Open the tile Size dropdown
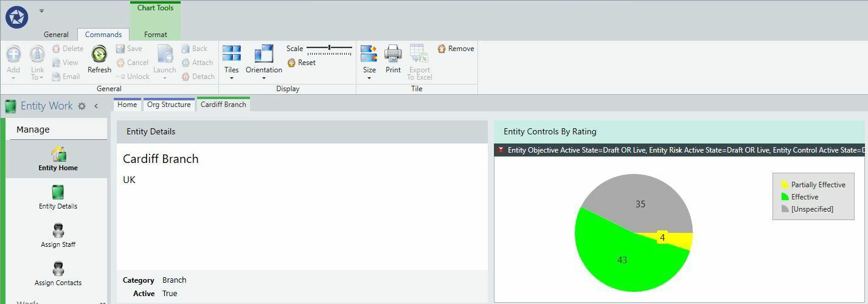Viewport: 868px width, 304px height. (369, 62)
